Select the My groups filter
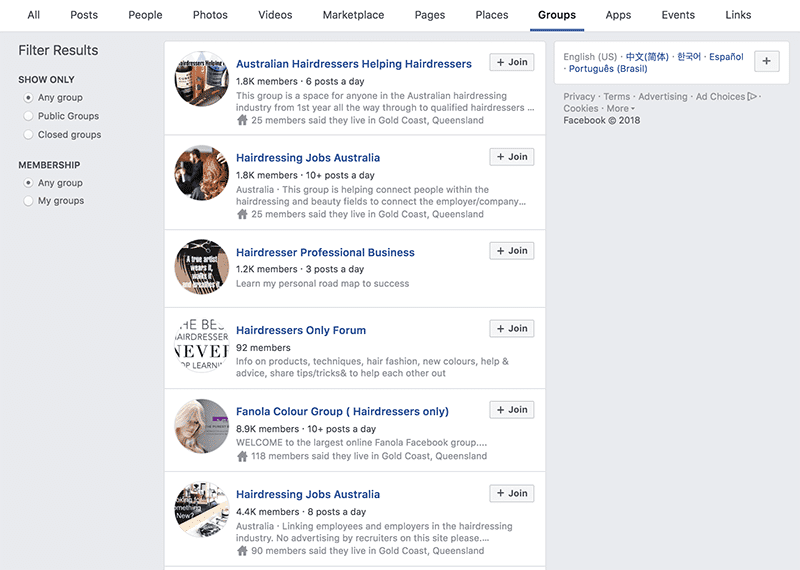800x570 pixels. pyautogui.click(x=29, y=201)
